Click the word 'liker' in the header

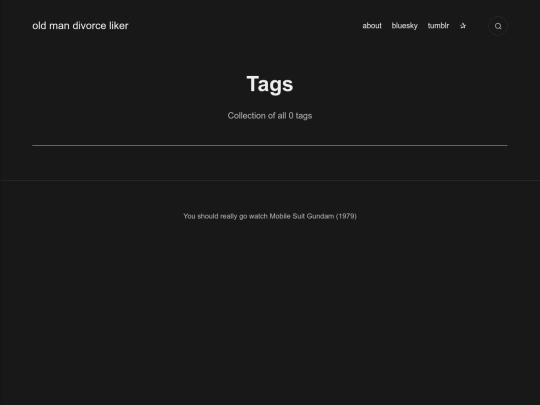point(119,26)
